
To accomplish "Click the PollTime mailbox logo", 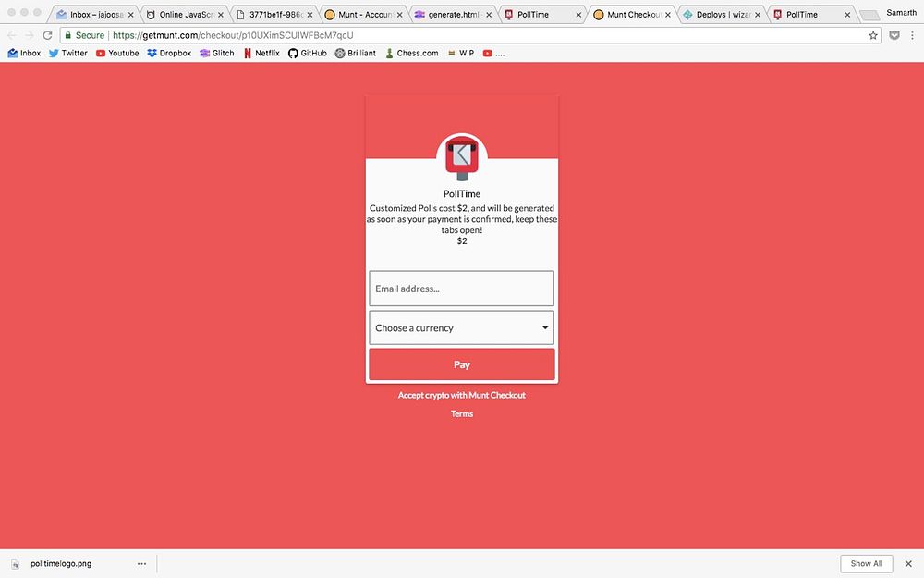I will pos(462,158).
